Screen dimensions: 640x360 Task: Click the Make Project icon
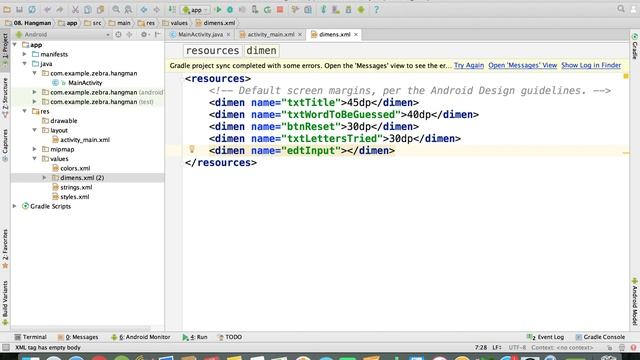tap(172, 9)
